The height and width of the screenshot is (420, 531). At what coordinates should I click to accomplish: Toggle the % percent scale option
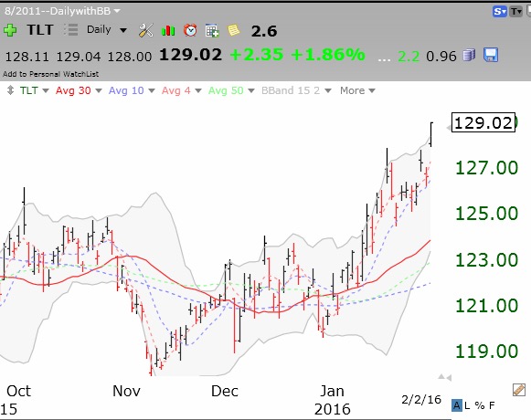479,405
